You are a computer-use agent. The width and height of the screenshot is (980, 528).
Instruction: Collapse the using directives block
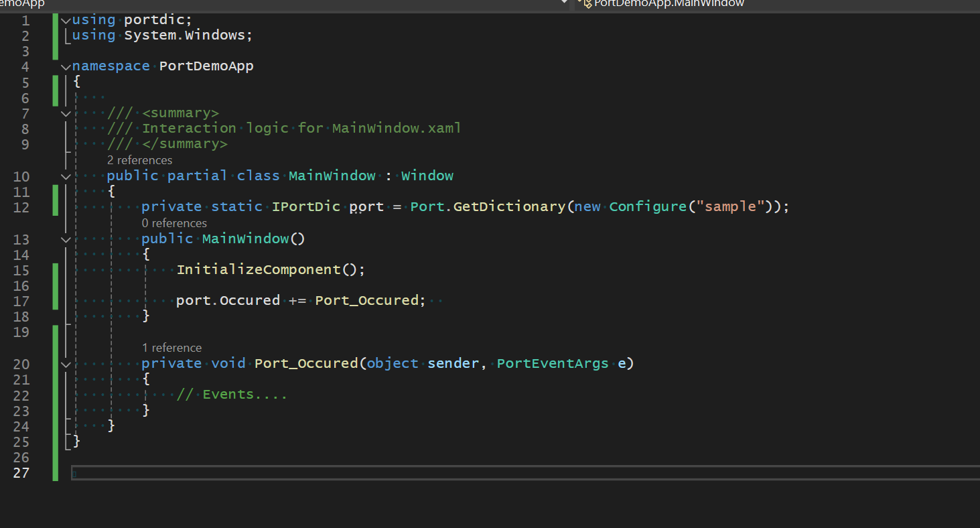click(65, 19)
